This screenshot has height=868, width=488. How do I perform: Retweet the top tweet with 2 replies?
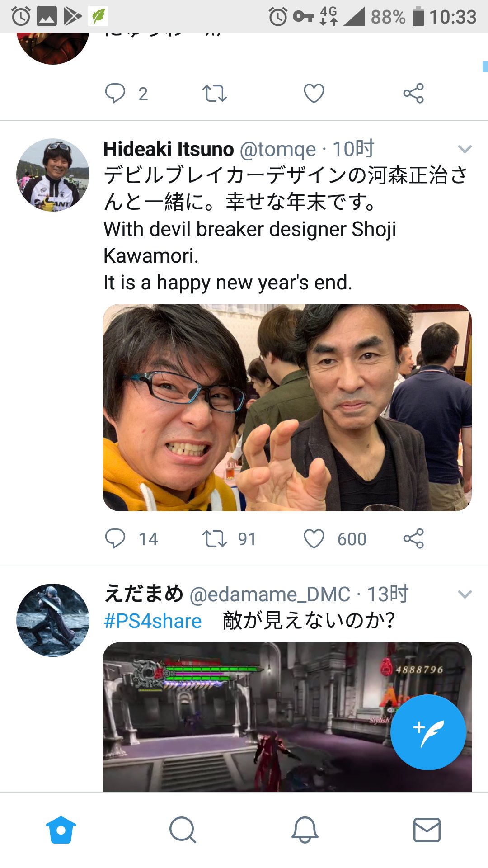pos(214,94)
